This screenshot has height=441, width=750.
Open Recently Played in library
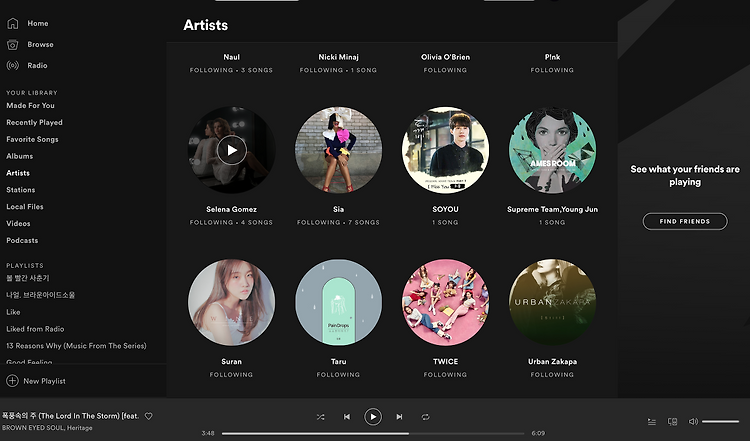click(x=34, y=122)
